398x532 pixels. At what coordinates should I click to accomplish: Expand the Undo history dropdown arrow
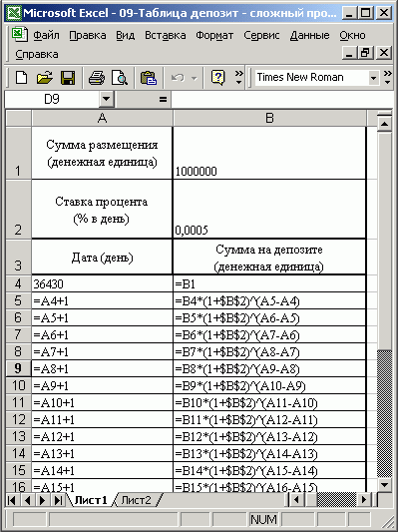[194, 79]
